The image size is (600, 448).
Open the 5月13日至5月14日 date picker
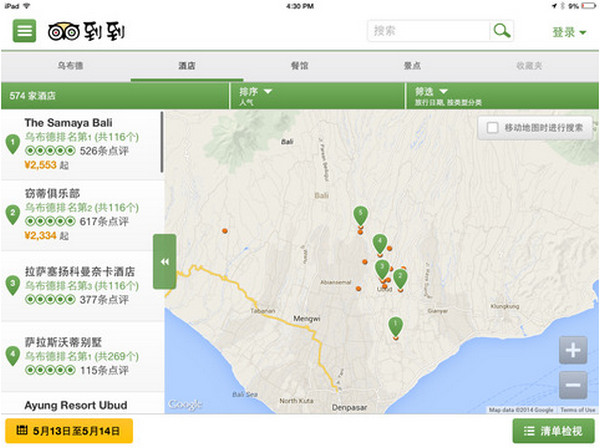[x=69, y=431]
